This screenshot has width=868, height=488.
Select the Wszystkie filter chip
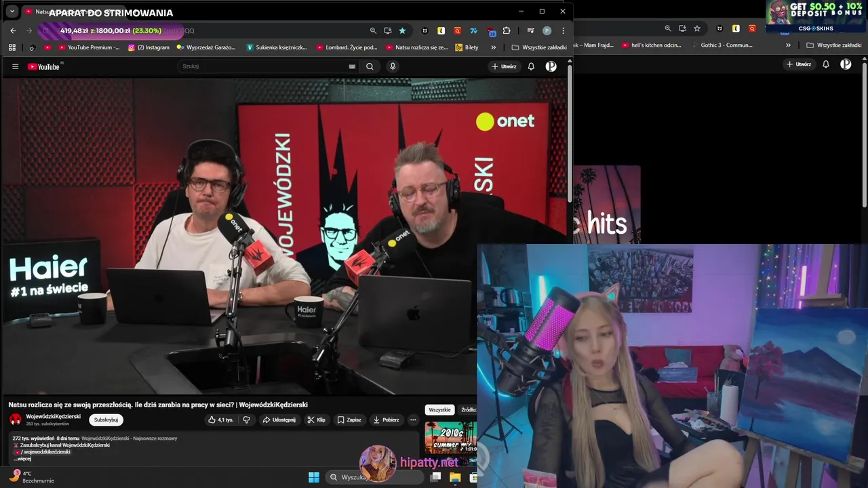click(439, 410)
